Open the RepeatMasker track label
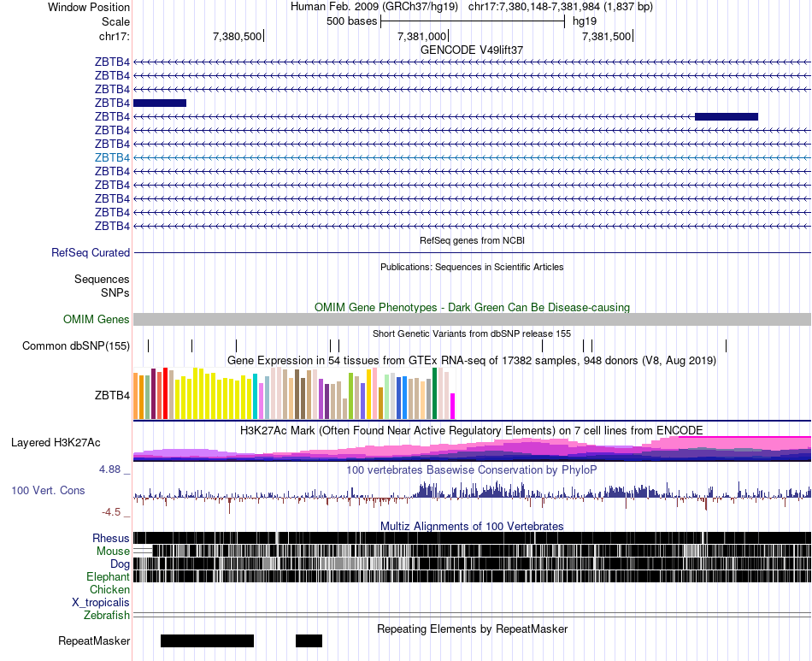 94,640
